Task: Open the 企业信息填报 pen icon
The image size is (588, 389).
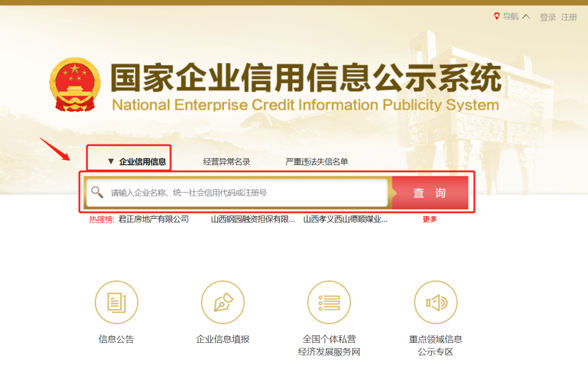Action: (x=223, y=302)
